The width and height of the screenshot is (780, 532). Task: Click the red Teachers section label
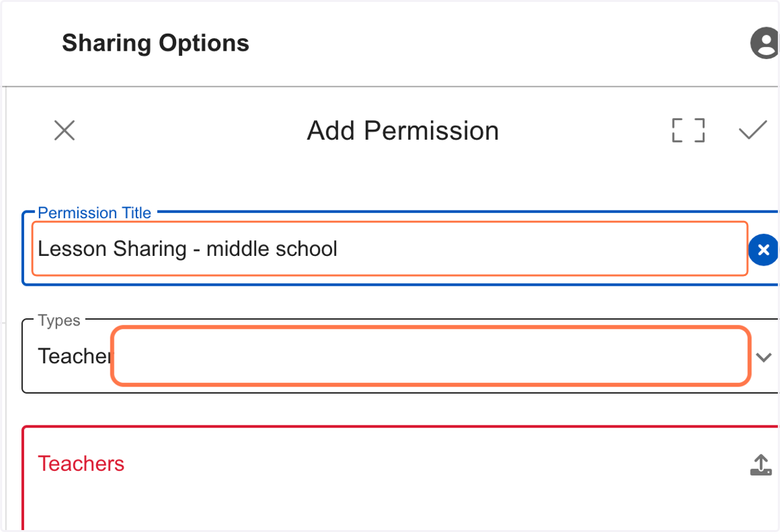(81, 464)
